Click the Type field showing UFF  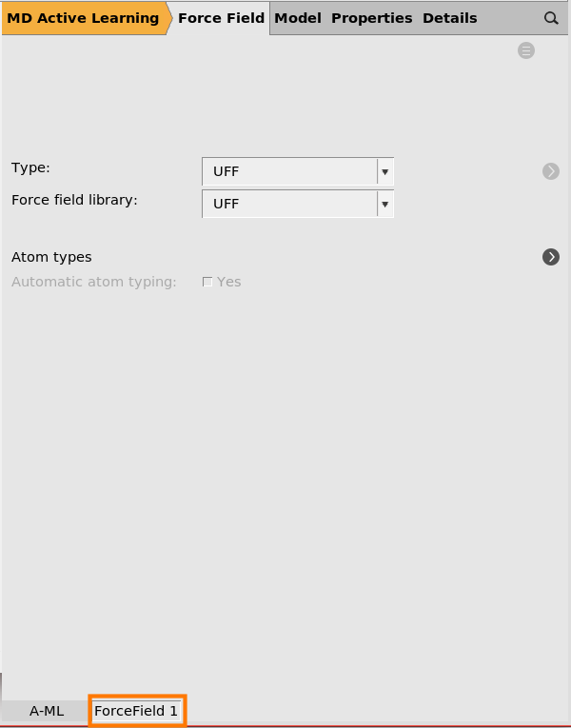pos(289,172)
